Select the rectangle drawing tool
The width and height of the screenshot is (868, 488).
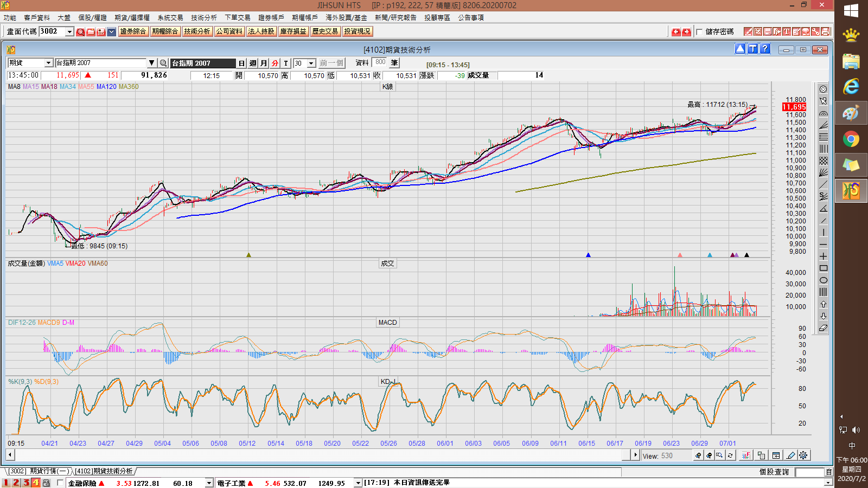pos(824,268)
